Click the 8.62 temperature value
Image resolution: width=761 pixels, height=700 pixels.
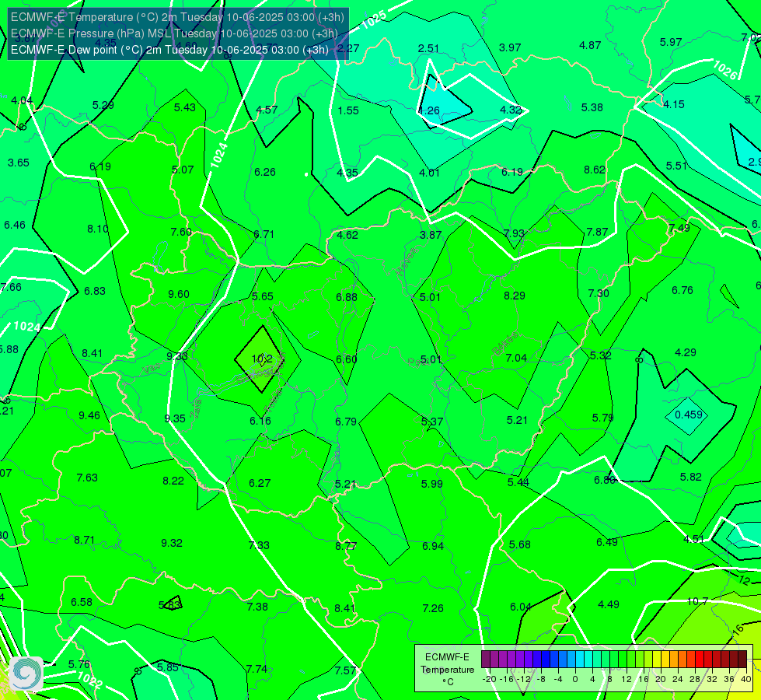pos(595,170)
